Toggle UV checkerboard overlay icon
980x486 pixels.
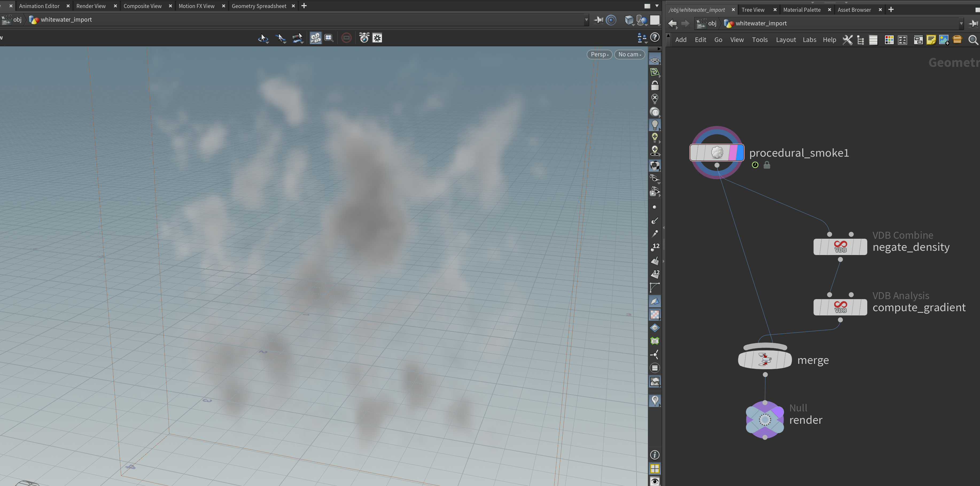[654, 315]
